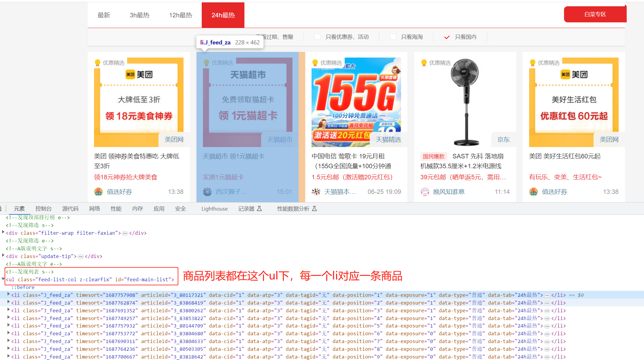The width and height of the screenshot is (644, 360).
Task: Click the ellipsis button in update-tip div
Action: [x=81, y=257]
